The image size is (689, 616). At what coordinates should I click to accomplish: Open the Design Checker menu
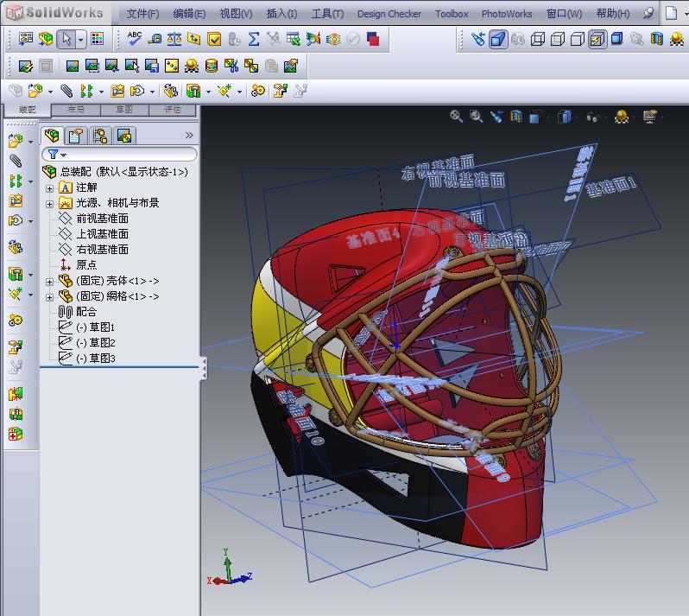389,14
